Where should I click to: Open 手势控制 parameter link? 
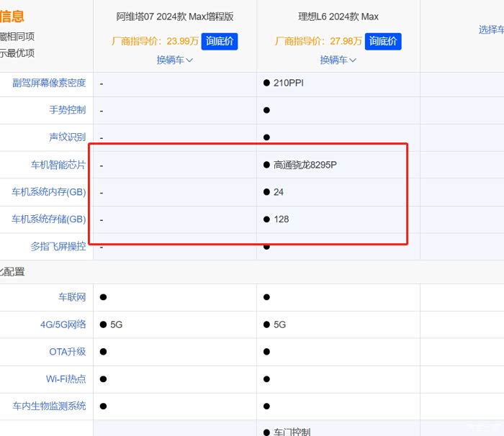tap(68, 110)
